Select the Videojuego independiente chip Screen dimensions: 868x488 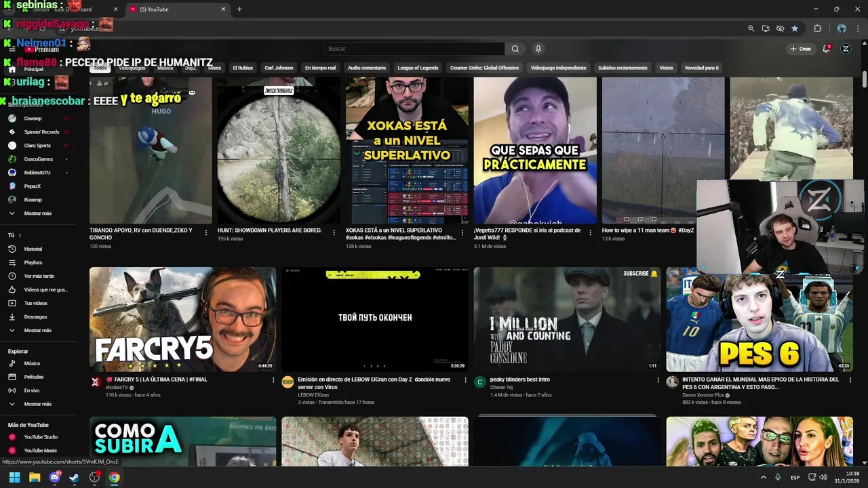click(x=558, y=68)
